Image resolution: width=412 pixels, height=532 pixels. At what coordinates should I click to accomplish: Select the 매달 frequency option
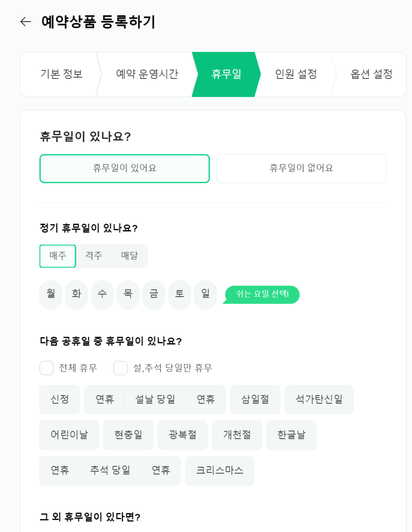(130, 256)
